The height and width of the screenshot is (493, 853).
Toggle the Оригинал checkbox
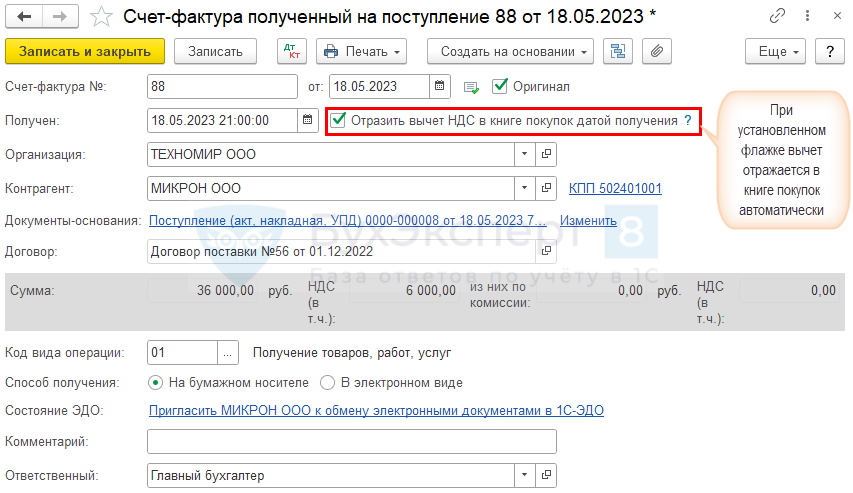(x=501, y=86)
